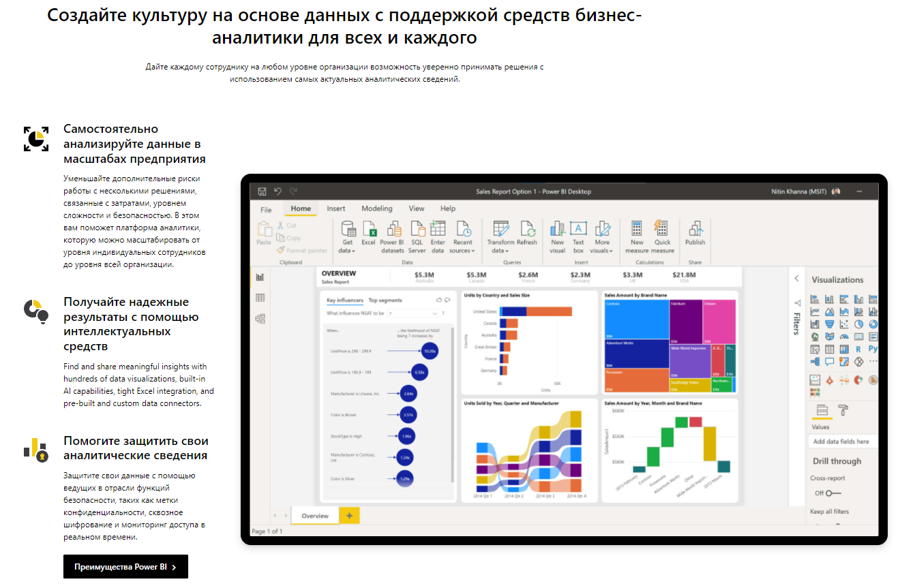Open the Modeling ribbon tab

coord(377,208)
